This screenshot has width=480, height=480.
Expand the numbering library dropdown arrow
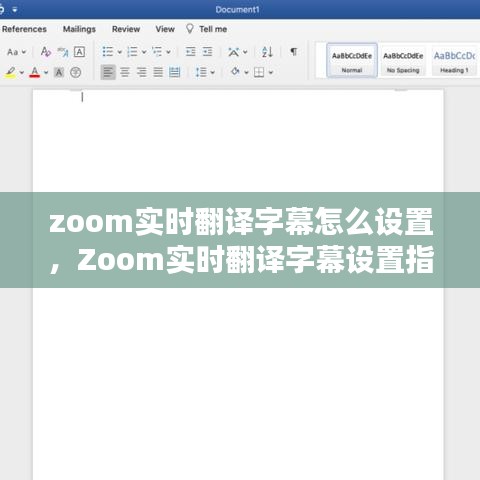pyautogui.click(x=144, y=52)
